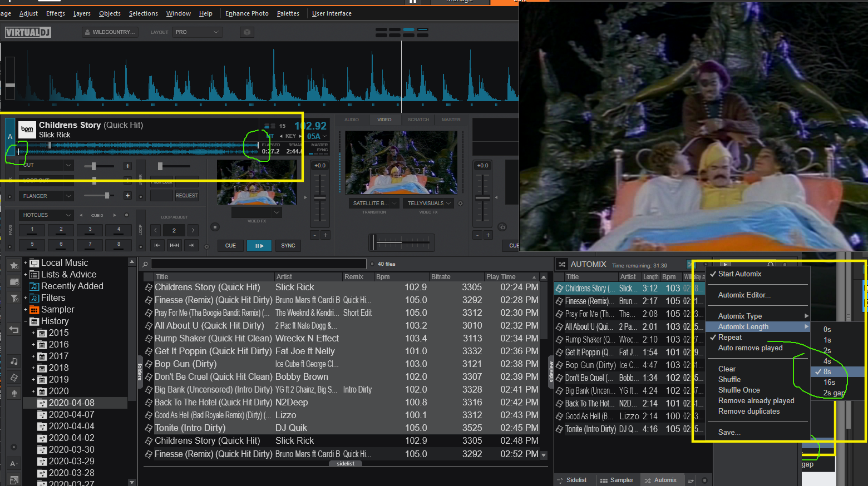Click the FLANGER effect amount slider

point(99,196)
